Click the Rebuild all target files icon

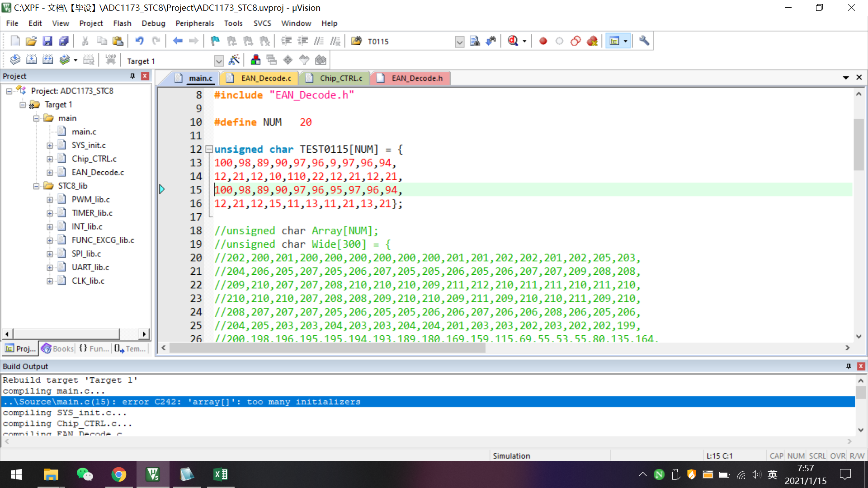(47, 60)
